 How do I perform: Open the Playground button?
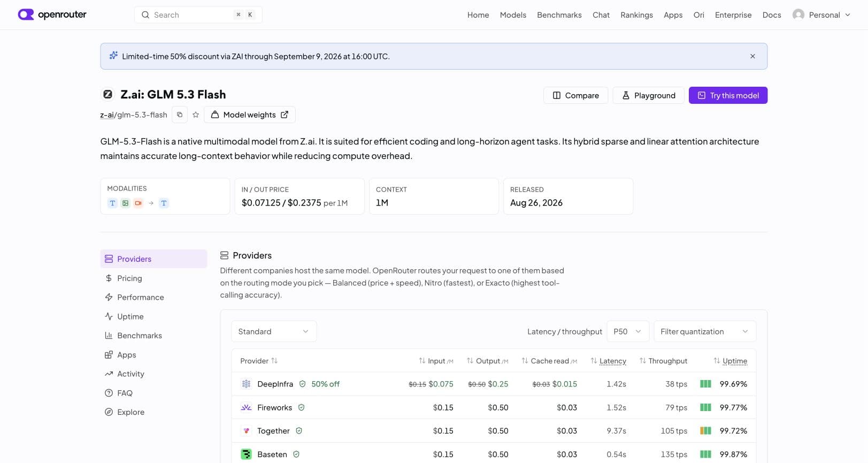click(x=648, y=95)
